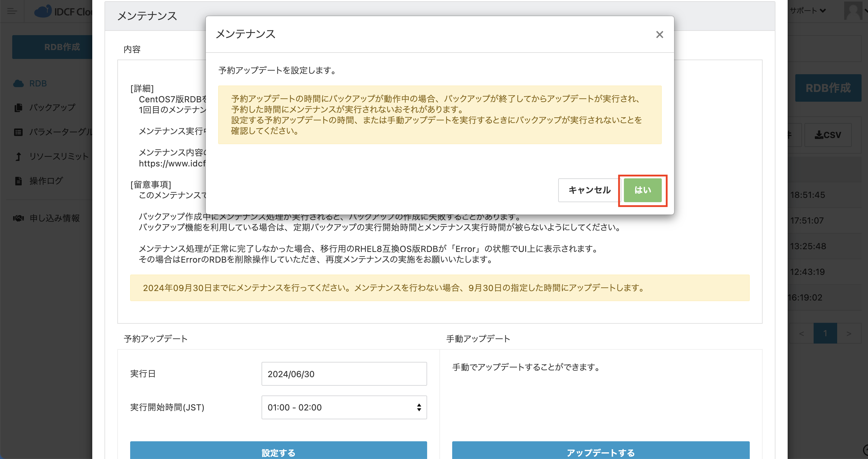The height and width of the screenshot is (459, 868).
Task: Open the 実行開始時間 time selector
Action: pyautogui.click(x=343, y=407)
